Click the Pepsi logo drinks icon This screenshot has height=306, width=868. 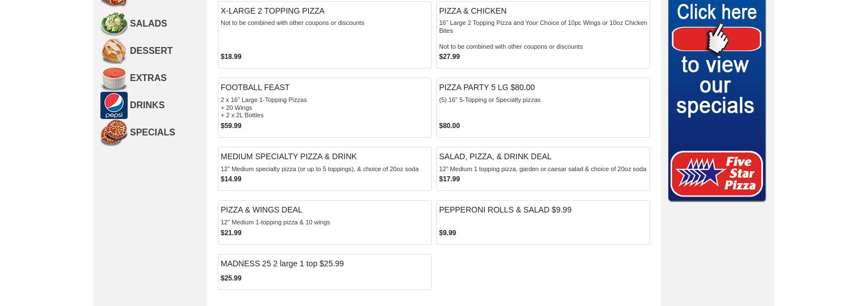pos(114,105)
